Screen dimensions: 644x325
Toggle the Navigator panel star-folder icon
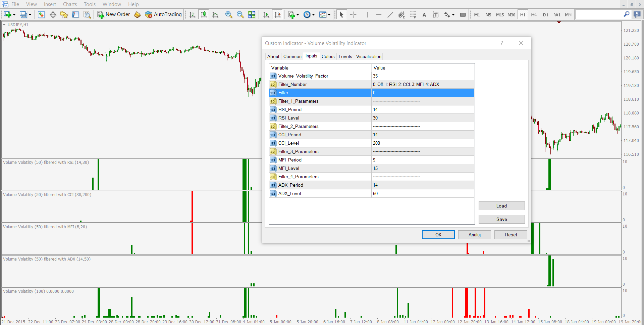coord(64,14)
